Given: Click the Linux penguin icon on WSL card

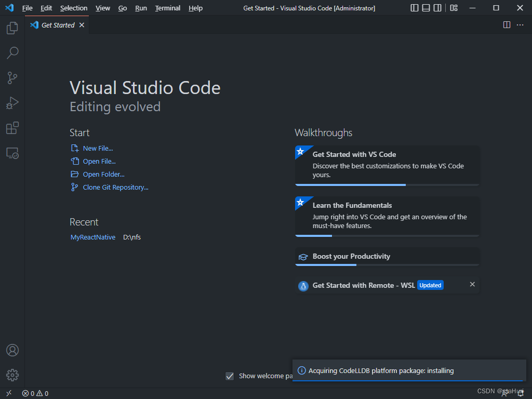Looking at the screenshot, I should click(303, 286).
